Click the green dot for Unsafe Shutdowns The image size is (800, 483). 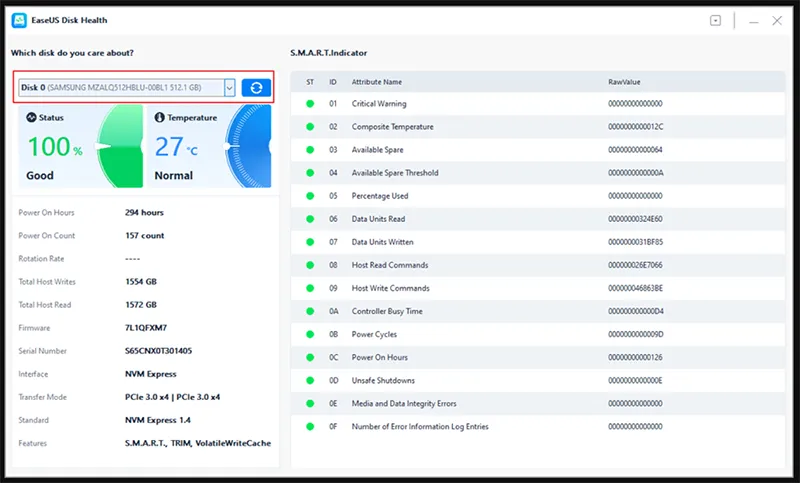(310, 380)
